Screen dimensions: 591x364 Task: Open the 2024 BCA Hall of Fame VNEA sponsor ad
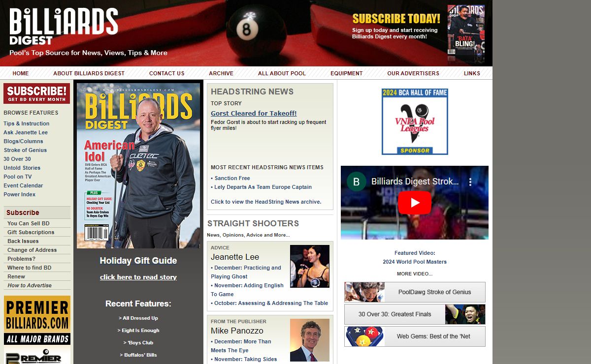point(415,121)
